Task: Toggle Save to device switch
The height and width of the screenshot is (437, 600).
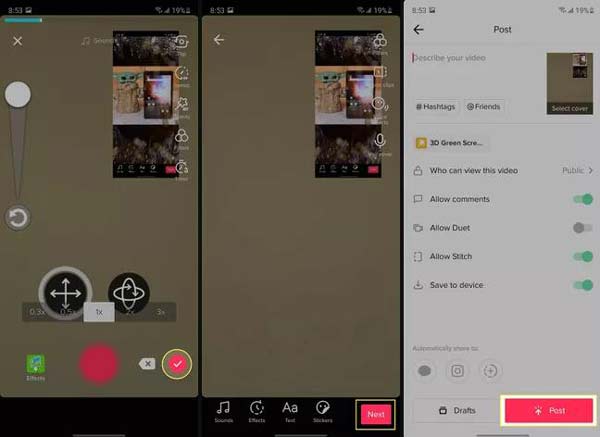Action: (x=581, y=285)
